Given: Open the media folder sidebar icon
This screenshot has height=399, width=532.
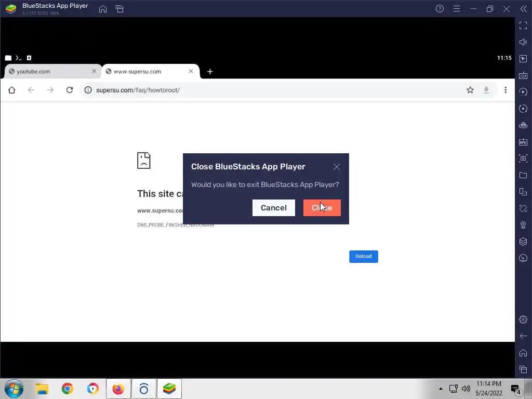Looking at the screenshot, I should [523, 175].
